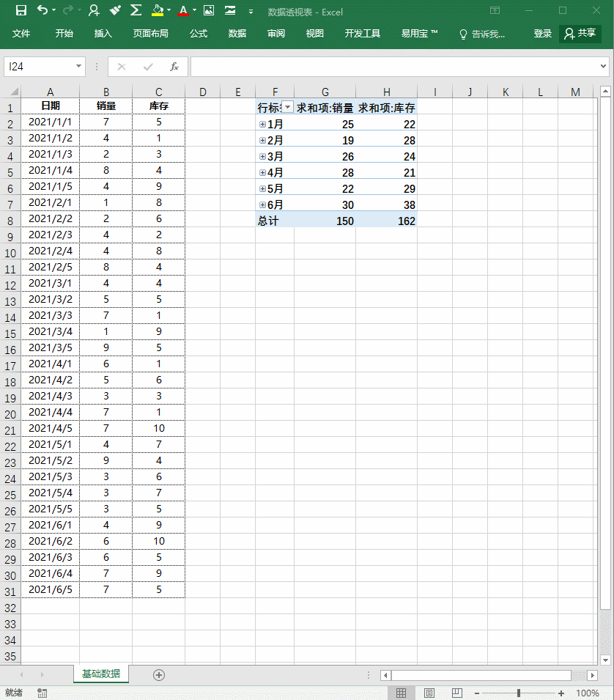Click the screenshot icon next to picture icon
This screenshot has height=700, width=614.
pyautogui.click(x=230, y=10)
